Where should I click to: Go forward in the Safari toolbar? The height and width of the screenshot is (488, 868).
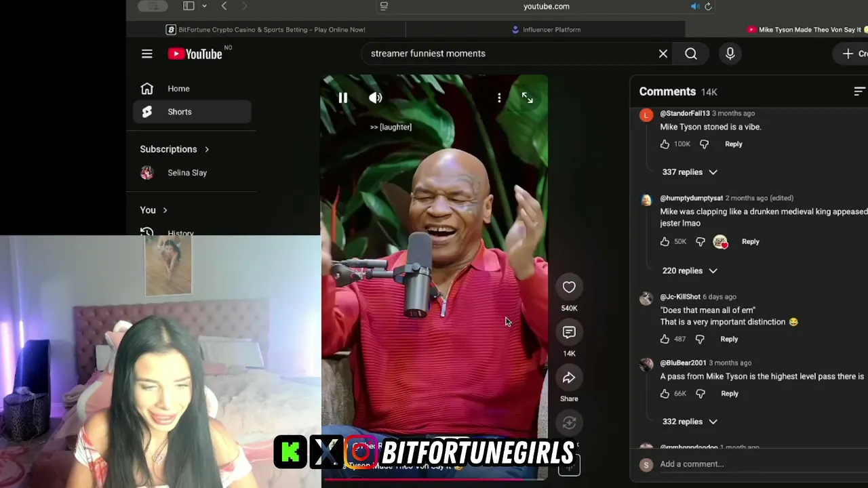point(244,6)
